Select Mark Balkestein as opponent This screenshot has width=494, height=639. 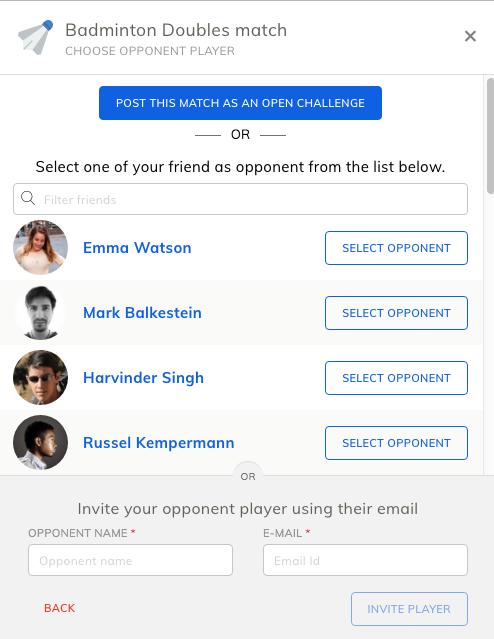tap(396, 313)
